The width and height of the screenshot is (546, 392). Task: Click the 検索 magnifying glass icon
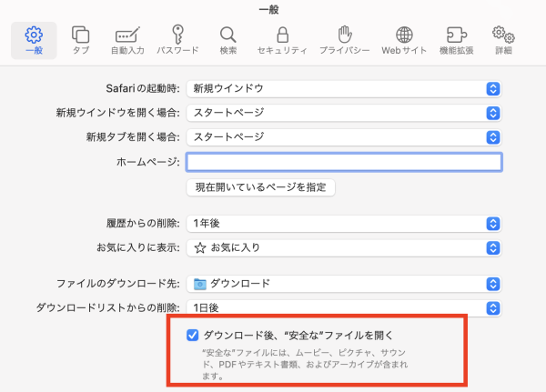tap(227, 39)
